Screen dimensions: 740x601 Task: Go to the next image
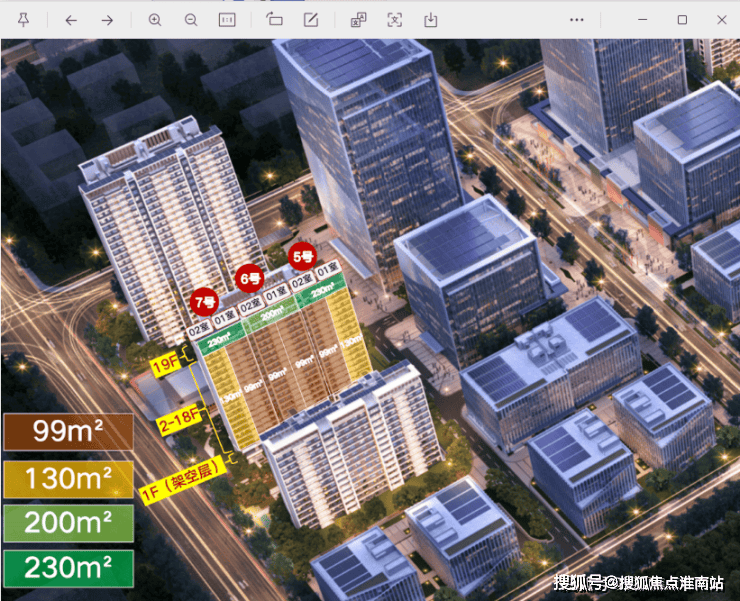click(x=107, y=20)
